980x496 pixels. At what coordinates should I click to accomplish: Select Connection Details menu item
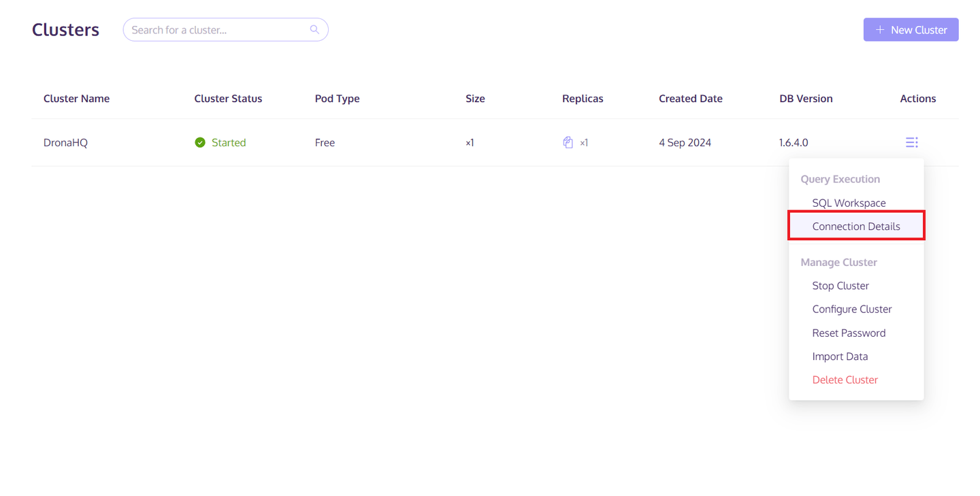pyautogui.click(x=856, y=226)
